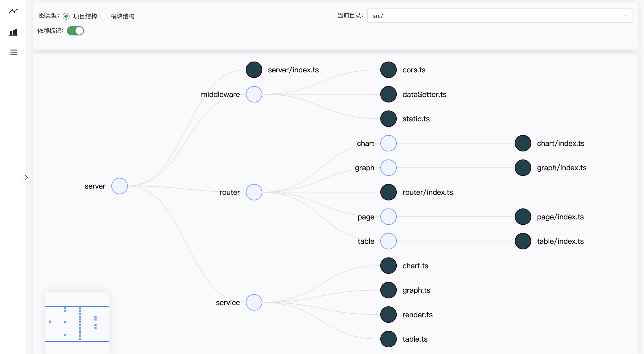
Task: Select the render.ts file node
Action: (388, 315)
